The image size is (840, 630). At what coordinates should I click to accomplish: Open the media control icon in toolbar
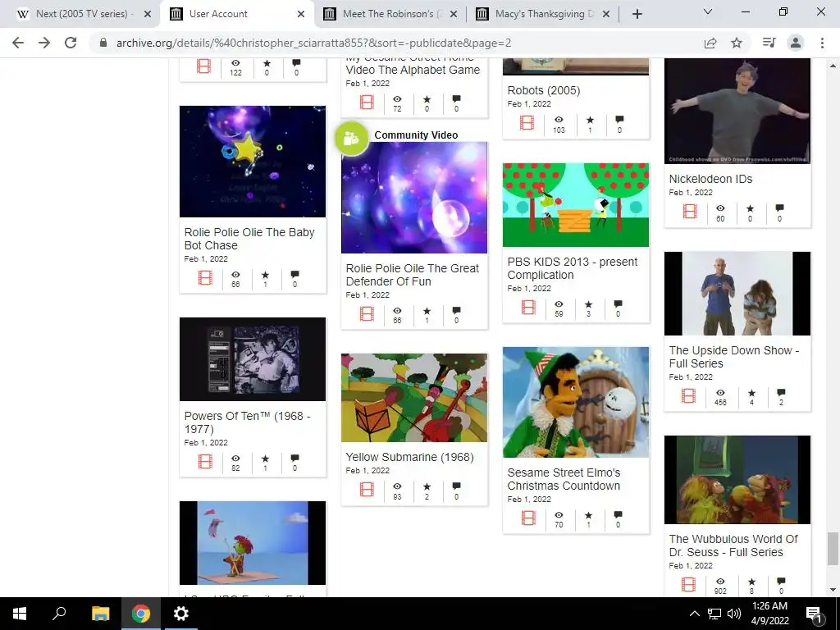(x=769, y=43)
